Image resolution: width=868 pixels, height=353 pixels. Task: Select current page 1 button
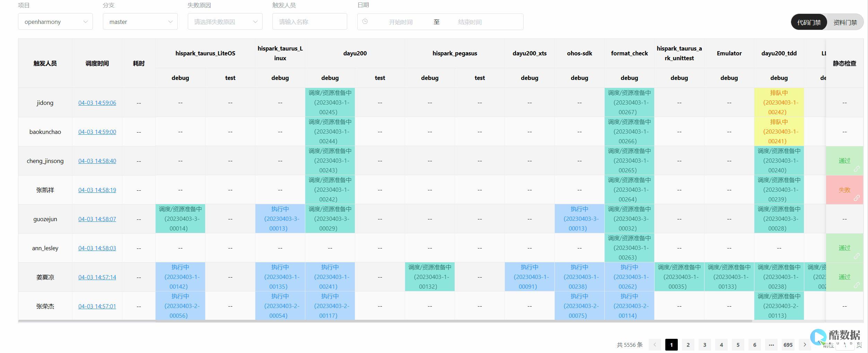tap(672, 345)
